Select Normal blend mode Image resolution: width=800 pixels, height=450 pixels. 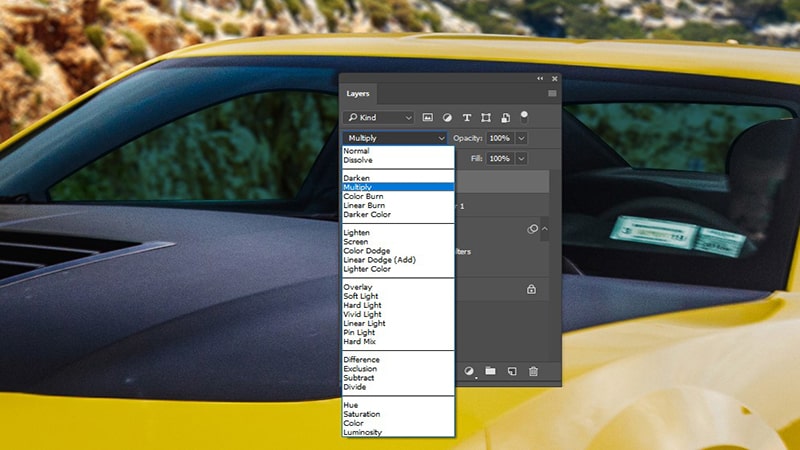pyautogui.click(x=398, y=151)
